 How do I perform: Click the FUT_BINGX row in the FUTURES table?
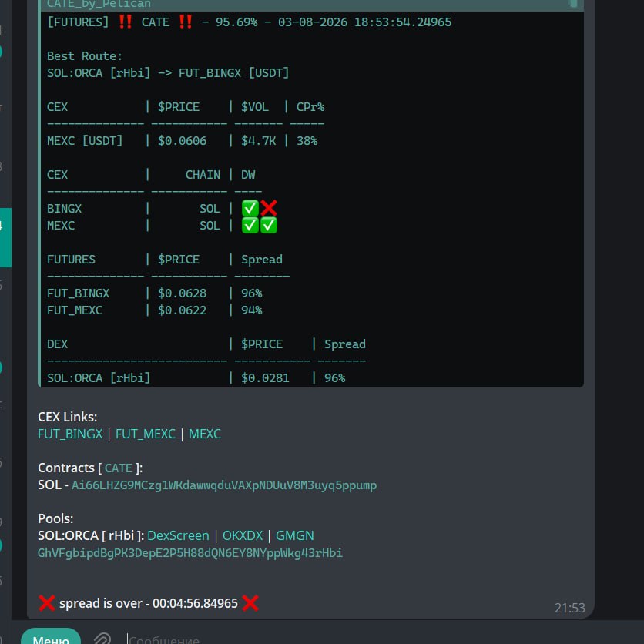78,293
